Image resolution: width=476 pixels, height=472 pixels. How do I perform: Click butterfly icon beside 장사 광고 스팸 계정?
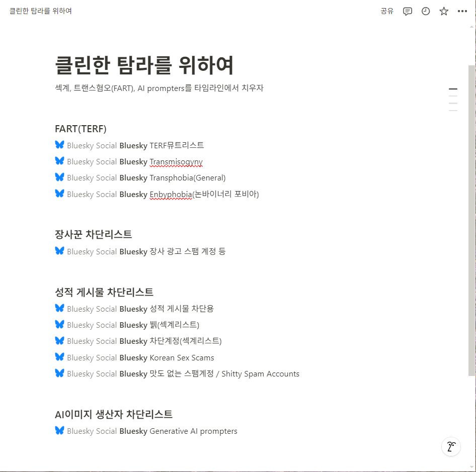click(59, 250)
